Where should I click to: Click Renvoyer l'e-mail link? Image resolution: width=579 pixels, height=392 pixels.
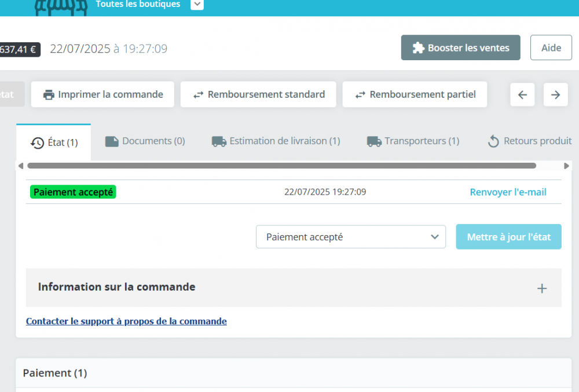tap(508, 192)
